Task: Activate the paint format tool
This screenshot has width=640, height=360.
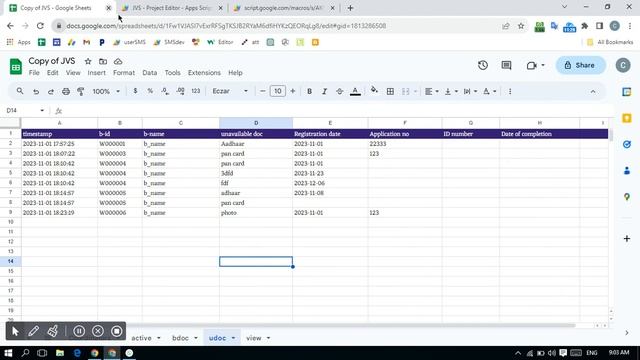Action: point(80,91)
